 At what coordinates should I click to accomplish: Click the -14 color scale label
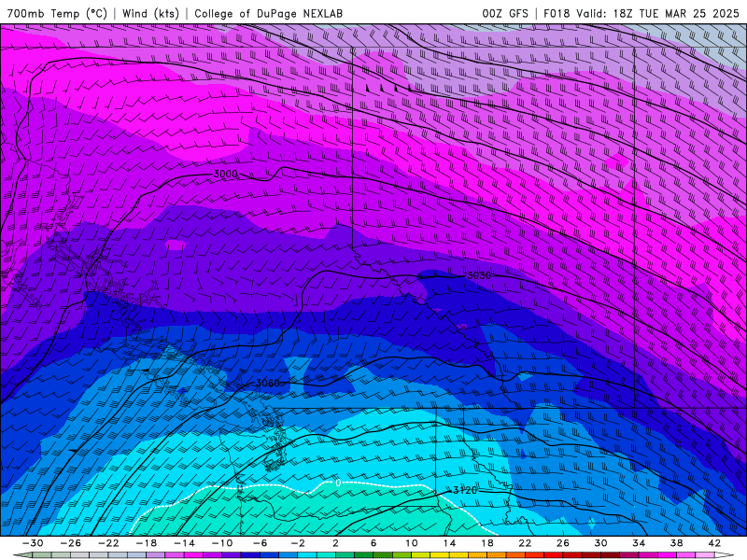coord(184,543)
